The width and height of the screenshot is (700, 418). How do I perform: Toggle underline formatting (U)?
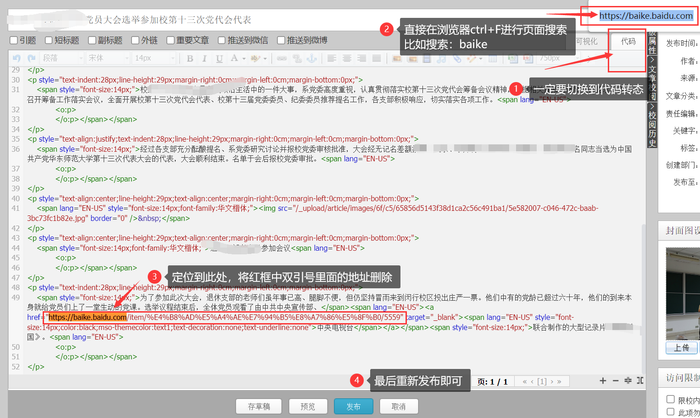click(219, 59)
